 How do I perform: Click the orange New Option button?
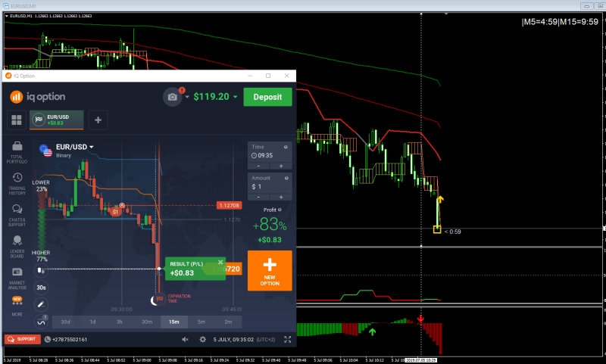[270, 271]
